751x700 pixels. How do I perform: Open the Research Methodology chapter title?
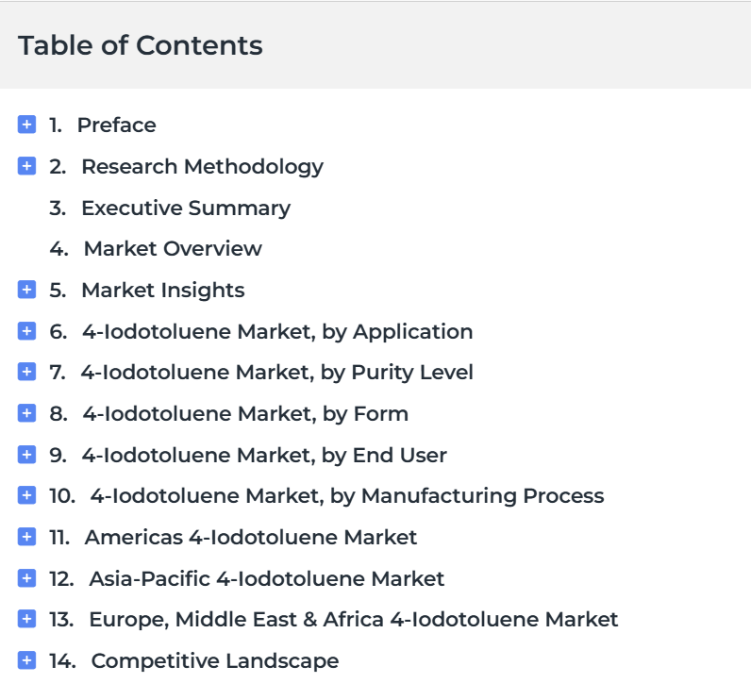pos(202,167)
